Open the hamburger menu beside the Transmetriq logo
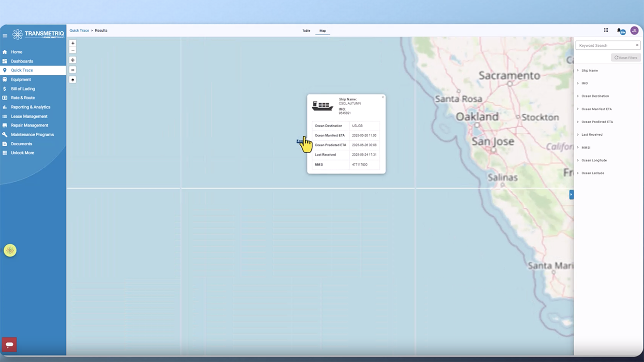This screenshot has width=644, height=362. point(5,35)
